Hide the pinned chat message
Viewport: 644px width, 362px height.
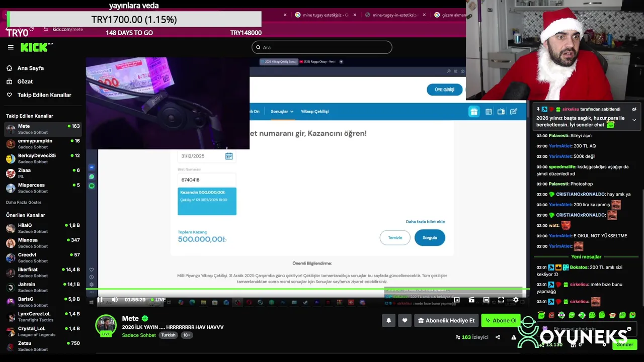pyautogui.click(x=634, y=109)
